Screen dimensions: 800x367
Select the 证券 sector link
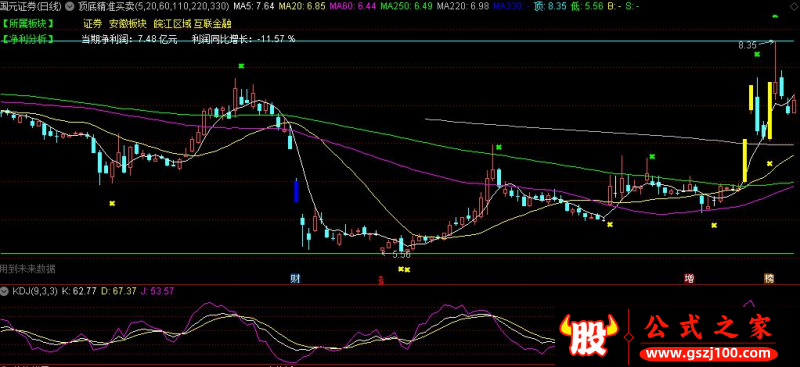click(93, 23)
